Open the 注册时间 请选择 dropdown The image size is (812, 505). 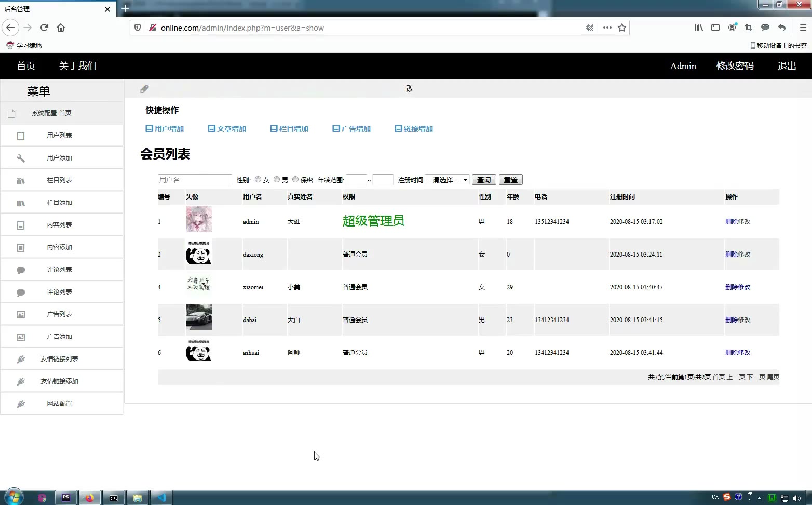pos(446,179)
